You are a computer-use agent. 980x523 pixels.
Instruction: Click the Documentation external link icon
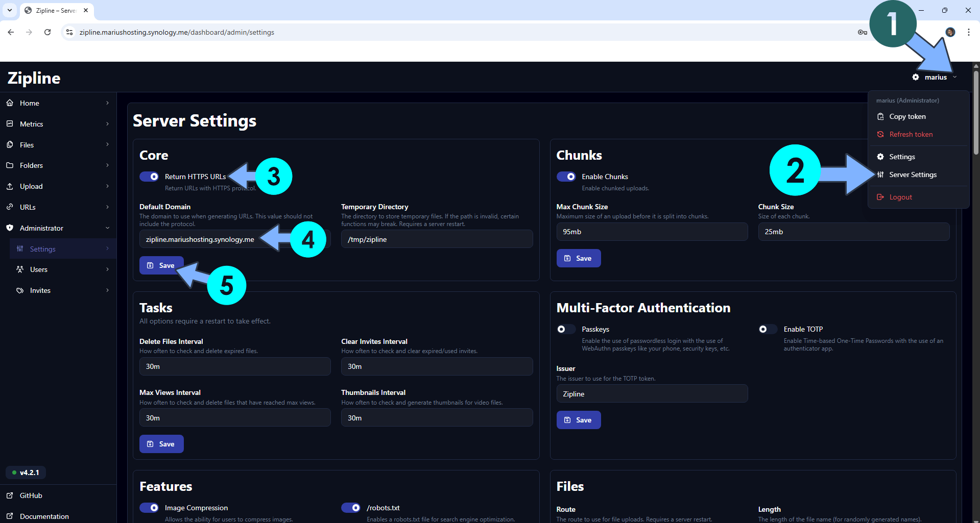(10, 516)
